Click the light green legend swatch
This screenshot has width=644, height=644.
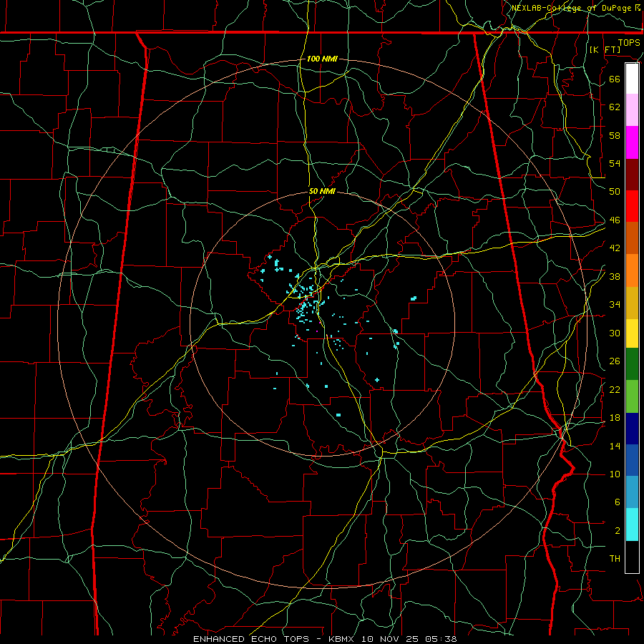coord(632,396)
